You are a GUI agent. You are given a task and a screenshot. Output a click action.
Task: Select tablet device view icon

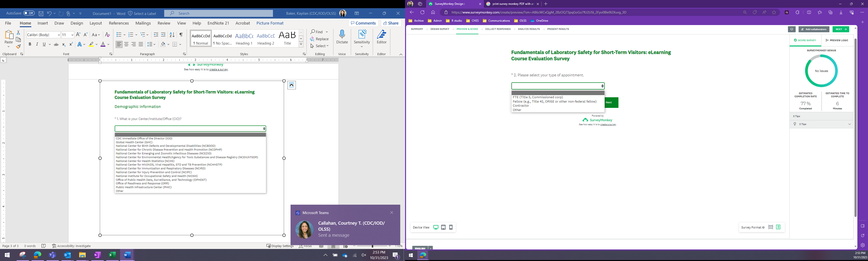click(x=443, y=228)
